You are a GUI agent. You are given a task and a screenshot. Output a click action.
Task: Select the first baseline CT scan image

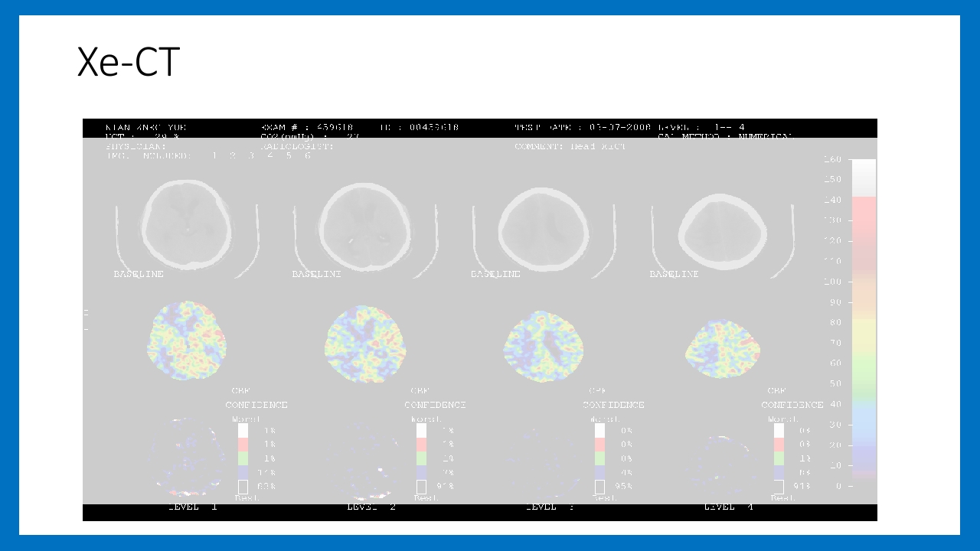point(186,223)
